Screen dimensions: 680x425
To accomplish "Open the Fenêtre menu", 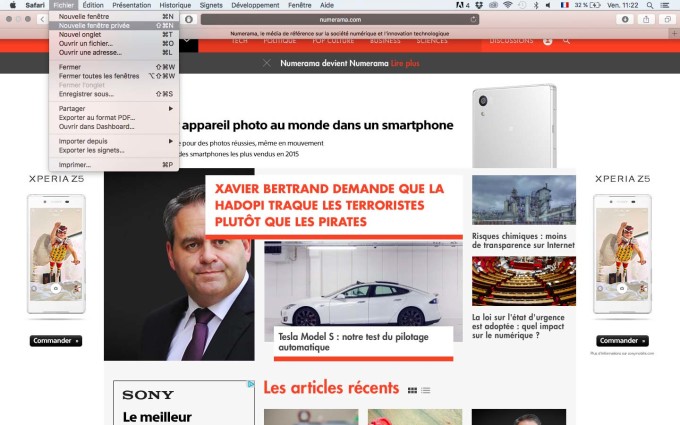I will tap(300, 5).
